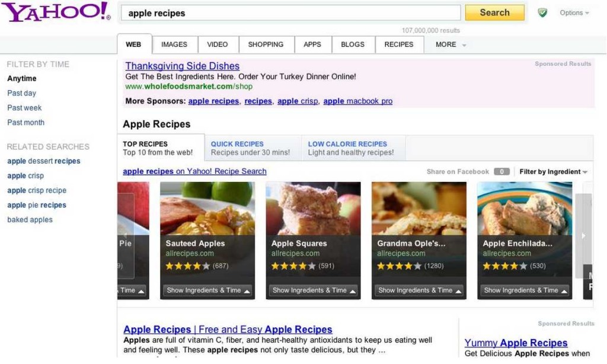Switch to the IMAGES tab
The image size is (607, 364).
click(x=174, y=44)
